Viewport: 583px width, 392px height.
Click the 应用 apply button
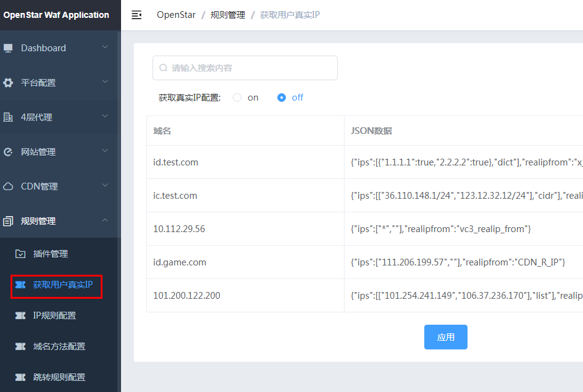446,337
